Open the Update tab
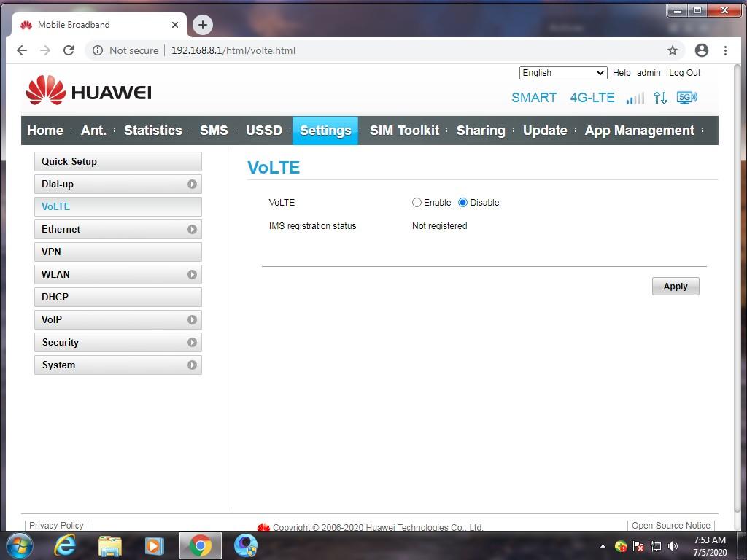Image resolution: width=747 pixels, height=560 pixels. (545, 131)
